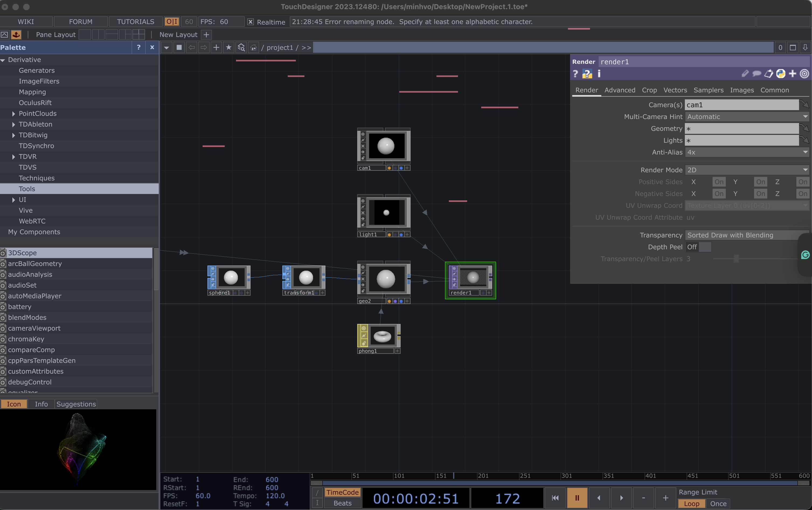Image resolution: width=812 pixels, height=510 pixels.
Task: Click the add-pane plus icon in path bar
Action: [x=216, y=48]
